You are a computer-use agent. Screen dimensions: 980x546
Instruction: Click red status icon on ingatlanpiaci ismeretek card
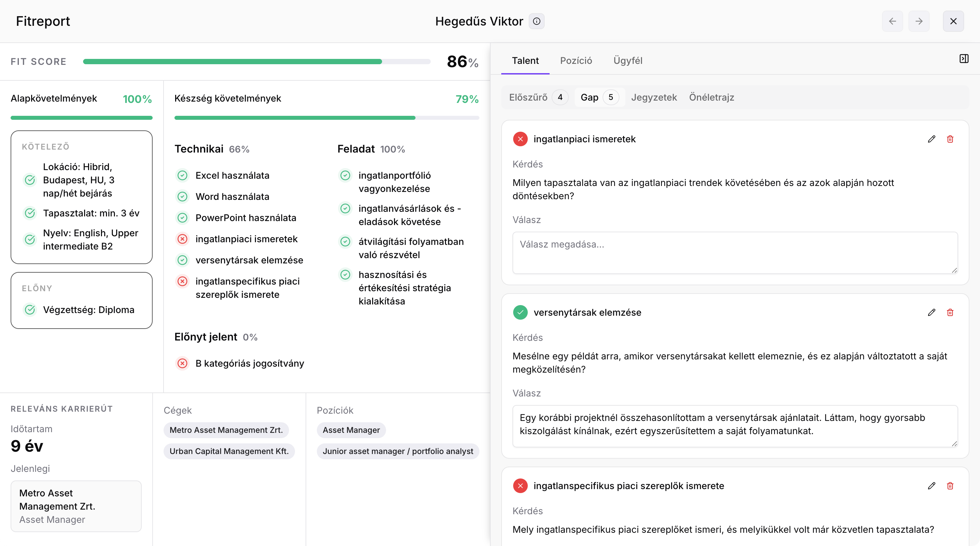point(520,139)
